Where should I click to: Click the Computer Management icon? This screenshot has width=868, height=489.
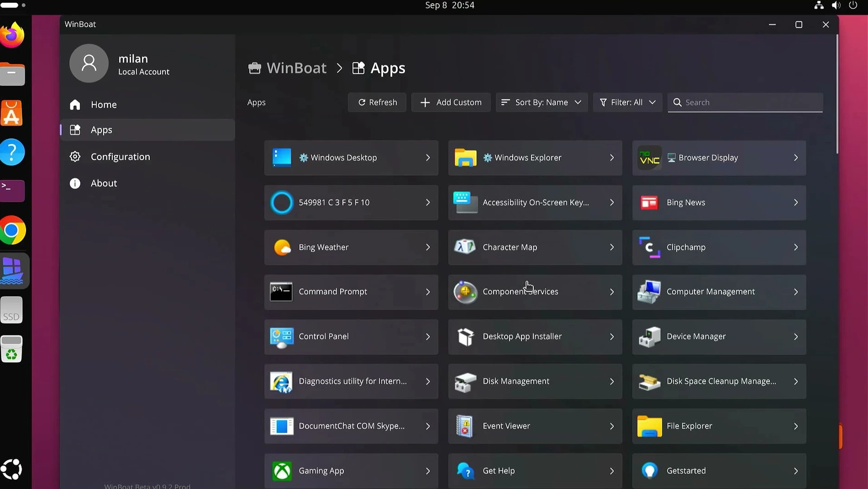pos(649,292)
